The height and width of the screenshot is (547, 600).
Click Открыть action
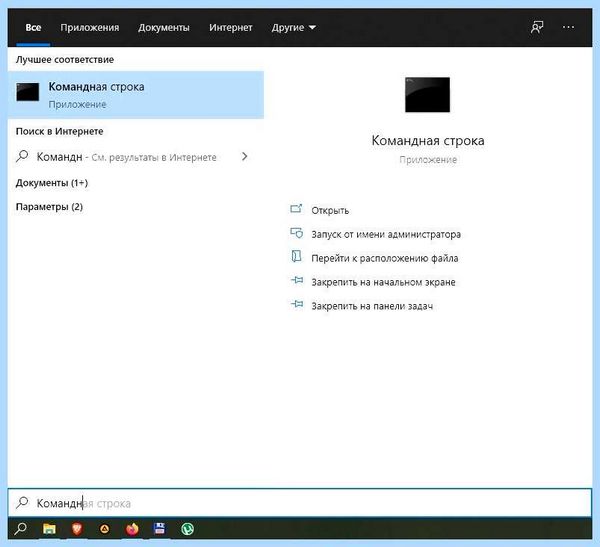tap(330, 210)
